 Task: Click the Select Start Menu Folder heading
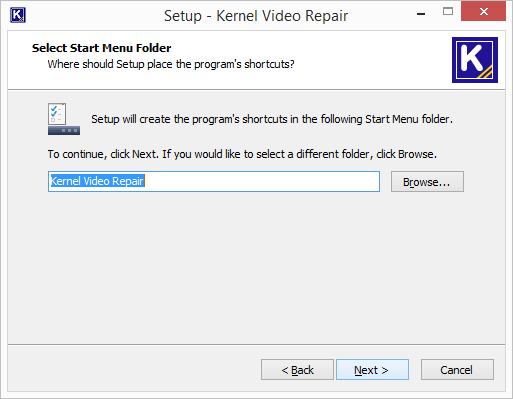point(101,48)
